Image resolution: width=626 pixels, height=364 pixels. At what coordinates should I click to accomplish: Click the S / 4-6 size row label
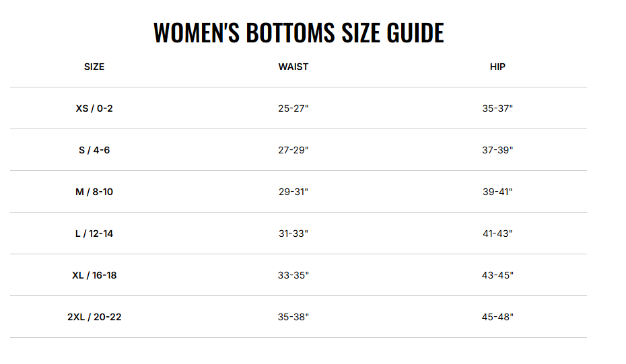pyautogui.click(x=94, y=150)
